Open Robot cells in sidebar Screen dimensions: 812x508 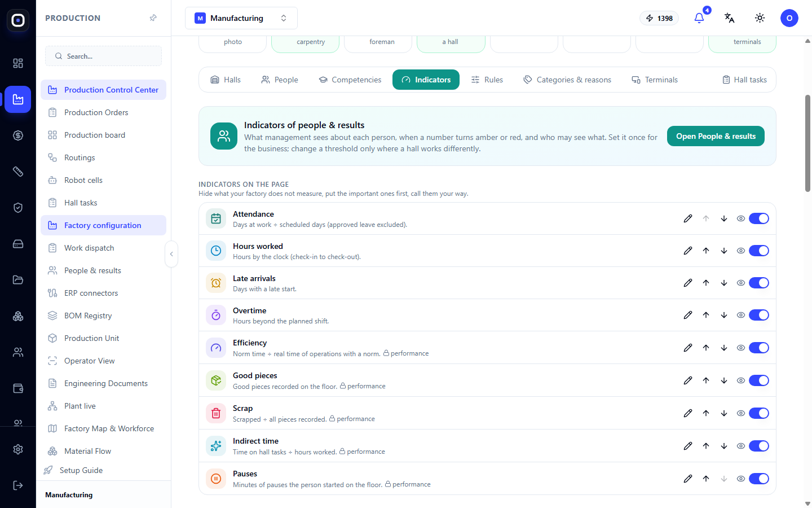pos(103,180)
